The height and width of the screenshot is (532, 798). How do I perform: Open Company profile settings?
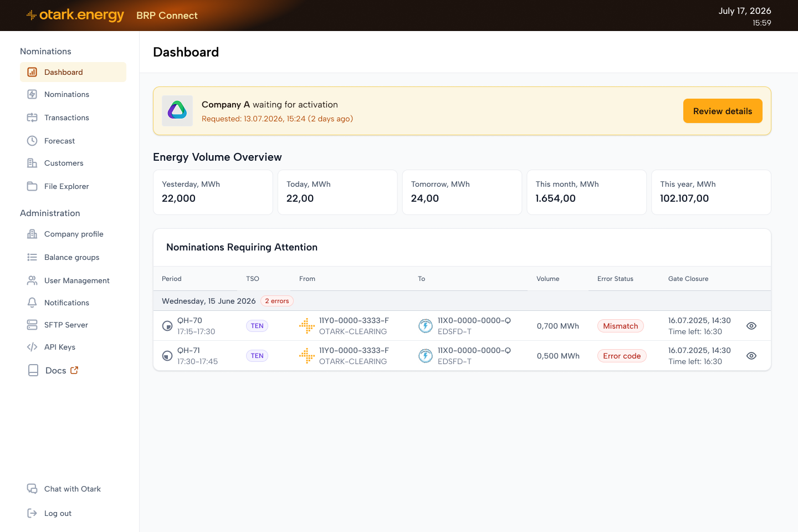coord(73,234)
